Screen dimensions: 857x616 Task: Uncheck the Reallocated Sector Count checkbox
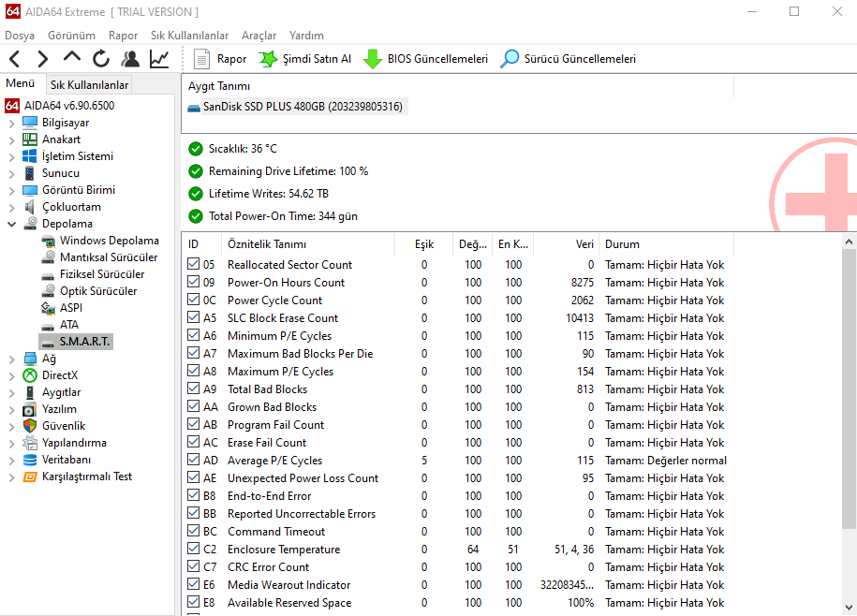tap(194, 265)
